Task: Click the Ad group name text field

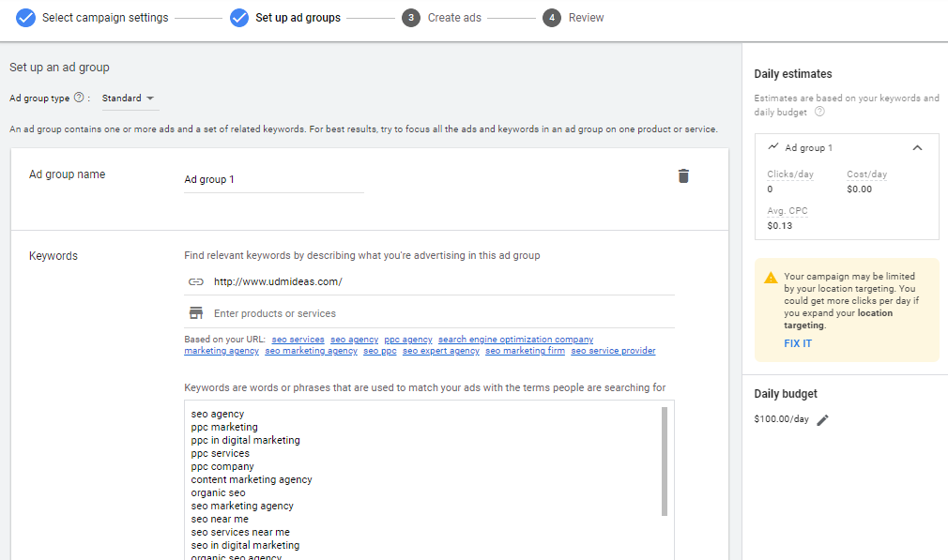Action: tap(274, 179)
